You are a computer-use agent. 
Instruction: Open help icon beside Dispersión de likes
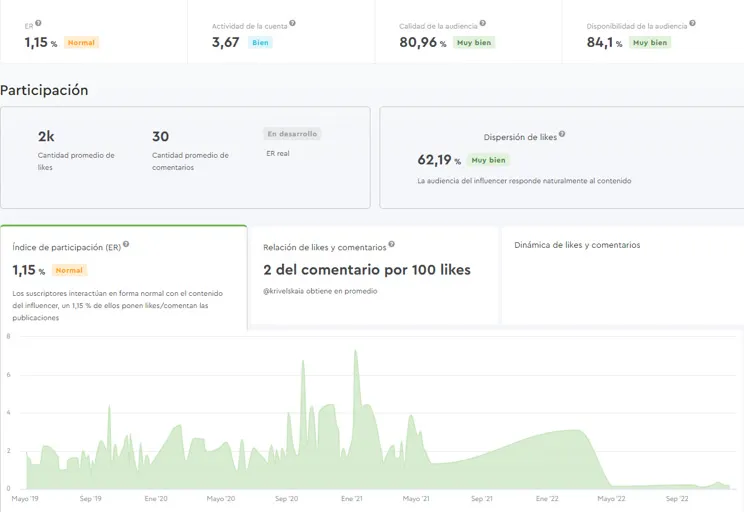562,134
